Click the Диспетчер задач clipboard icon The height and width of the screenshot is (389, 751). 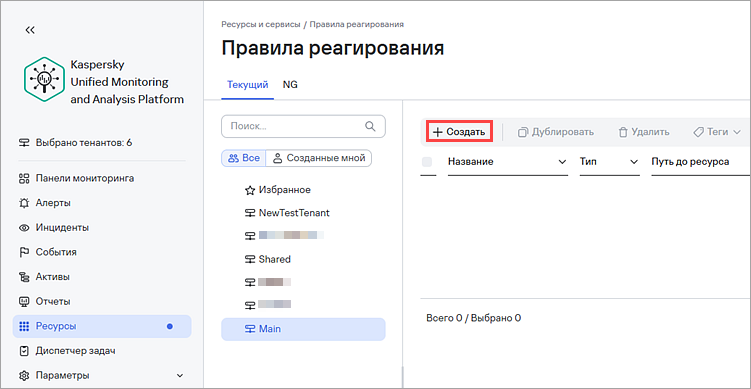(x=24, y=351)
